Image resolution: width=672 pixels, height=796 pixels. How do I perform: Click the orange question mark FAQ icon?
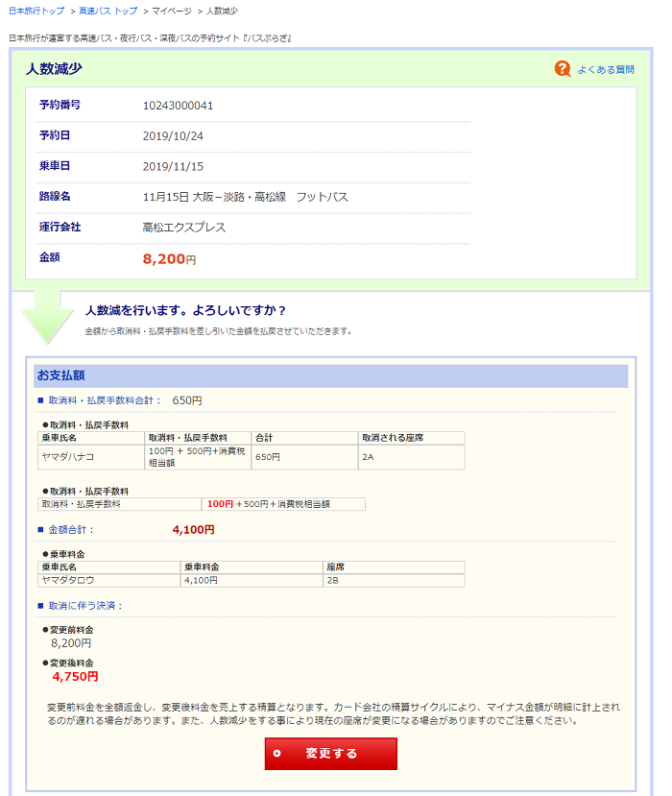point(563,69)
